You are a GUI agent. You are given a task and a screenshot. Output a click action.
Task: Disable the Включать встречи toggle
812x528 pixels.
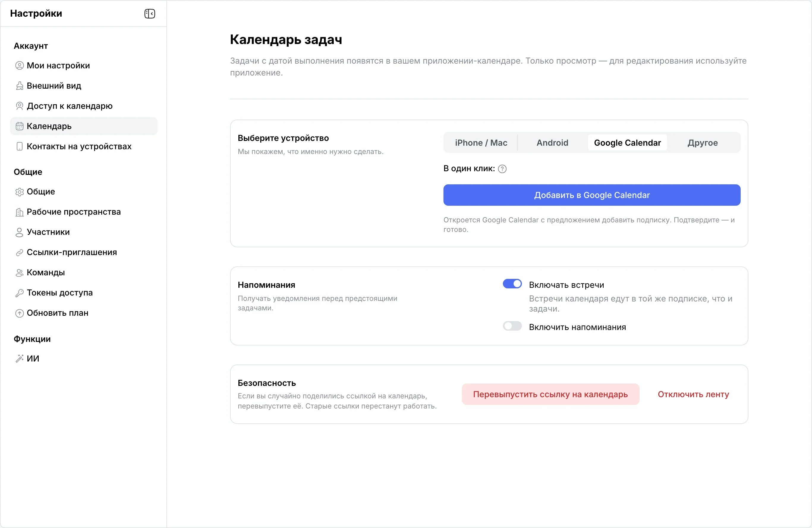point(512,284)
